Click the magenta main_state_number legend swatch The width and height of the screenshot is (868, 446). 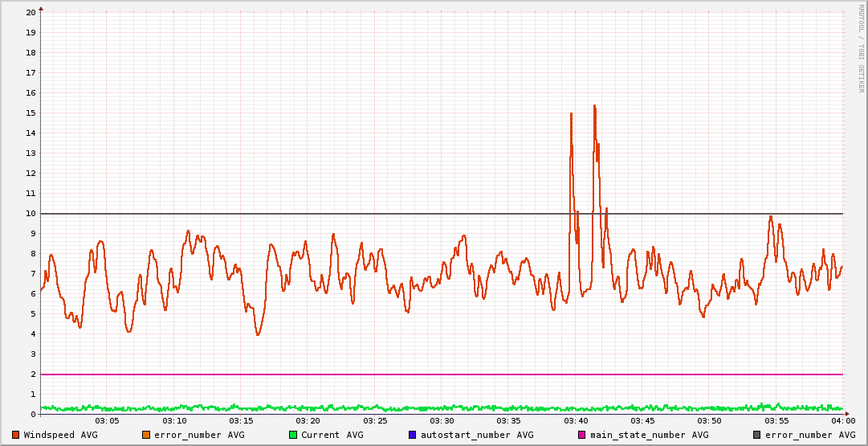582,435
